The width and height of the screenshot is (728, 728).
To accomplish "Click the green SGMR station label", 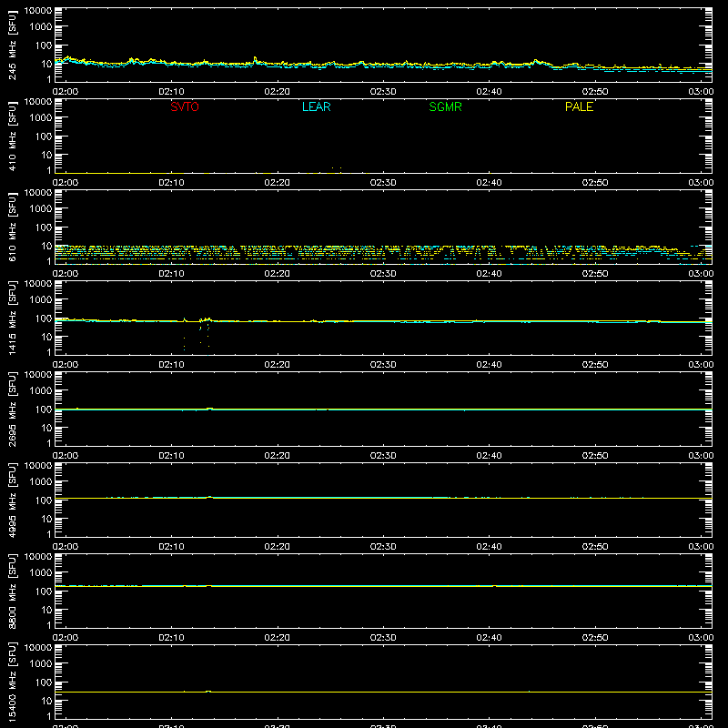I will click(x=445, y=106).
